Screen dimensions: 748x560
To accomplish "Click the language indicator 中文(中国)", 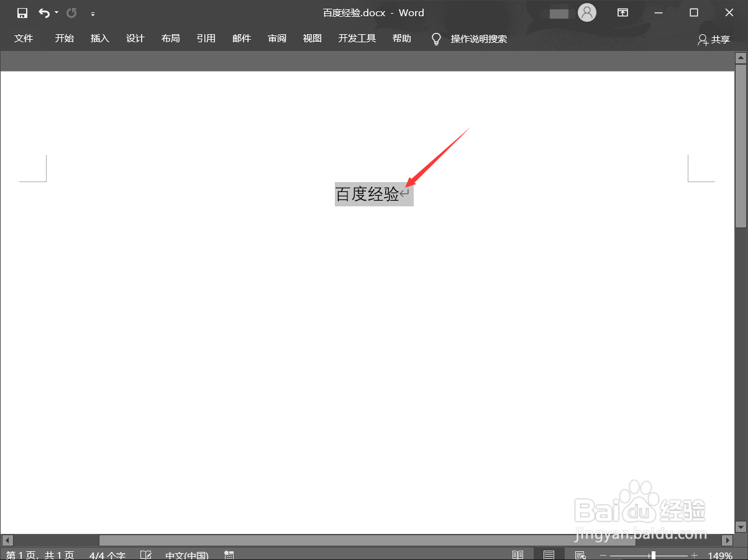I will point(187,555).
